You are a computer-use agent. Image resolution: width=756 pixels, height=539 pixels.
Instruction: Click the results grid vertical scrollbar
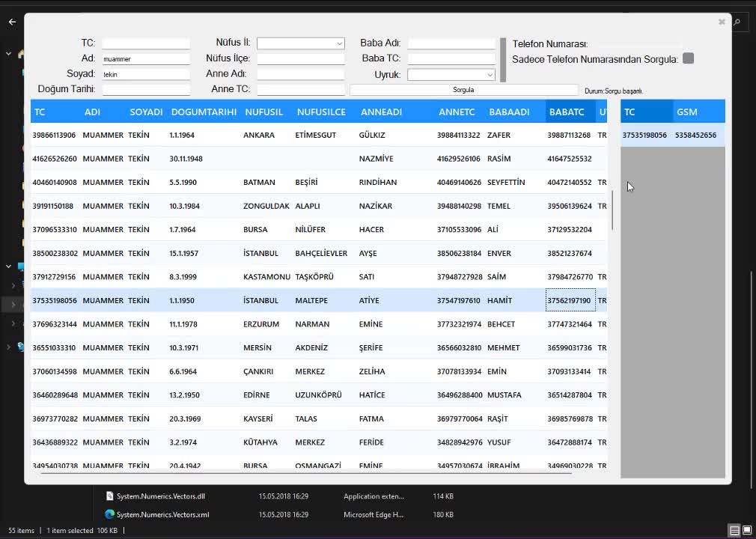click(x=612, y=210)
